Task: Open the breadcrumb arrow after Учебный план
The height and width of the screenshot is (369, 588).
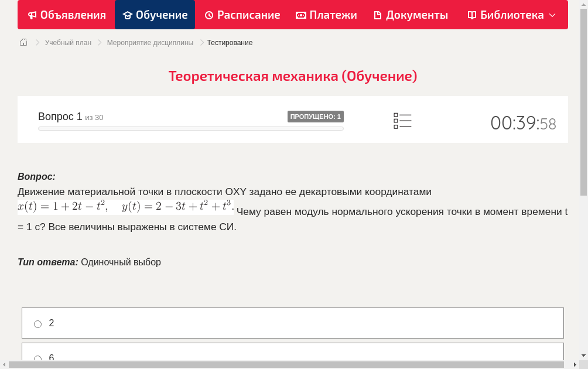Action: 99,42
